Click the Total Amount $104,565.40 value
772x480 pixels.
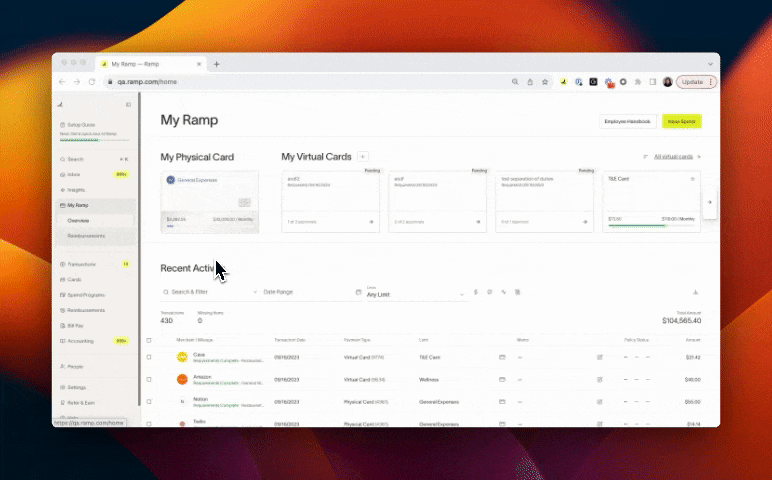[681, 320]
